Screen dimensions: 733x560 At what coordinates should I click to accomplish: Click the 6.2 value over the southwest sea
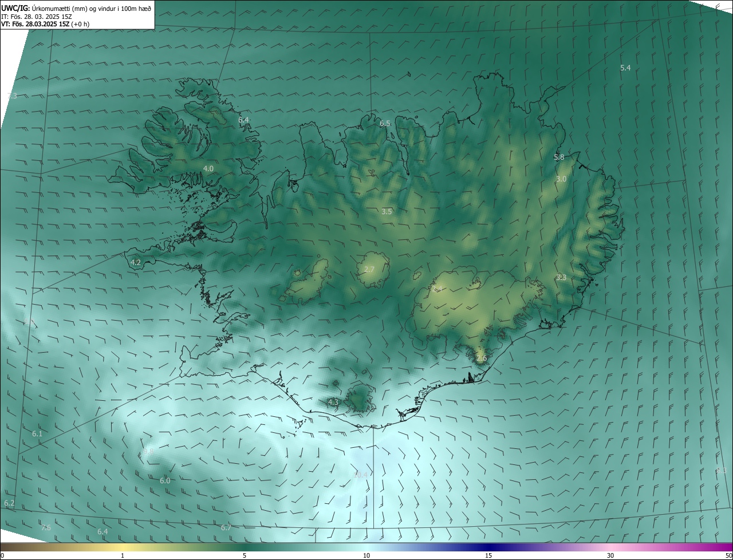[9, 503]
